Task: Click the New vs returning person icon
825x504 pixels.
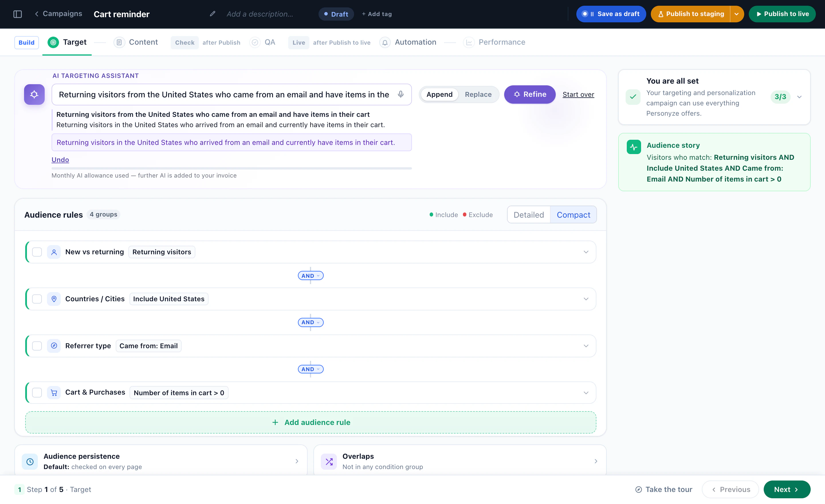Action: click(54, 252)
